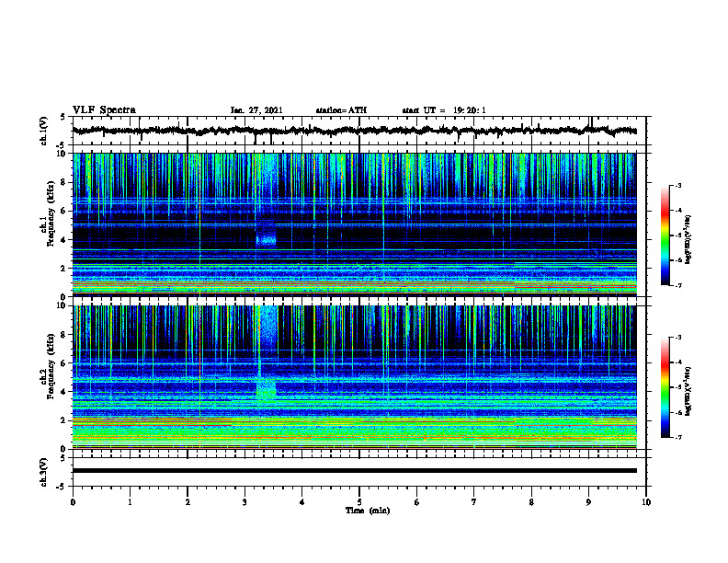This screenshot has height=563, width=728.
Task: Click time axis tick label "9"
Action: pyautogui.click(x=588, y=502)
